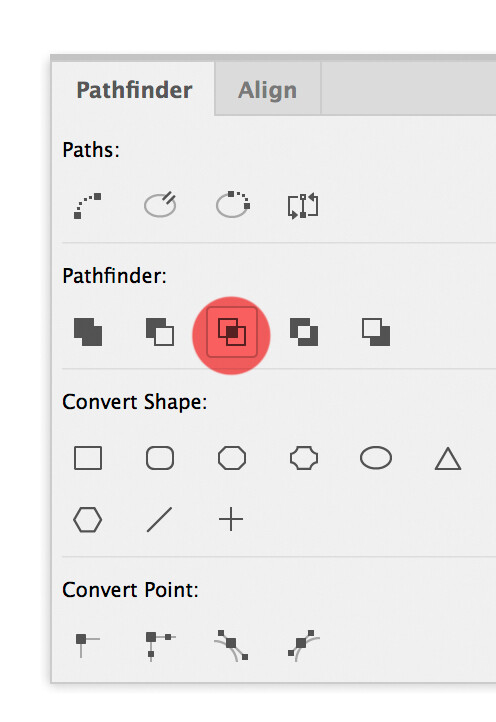Viewport: 496px width, 722px height.
Task: Convert shape to inverse rounded rectangle
Action: [x=304, y=458]
